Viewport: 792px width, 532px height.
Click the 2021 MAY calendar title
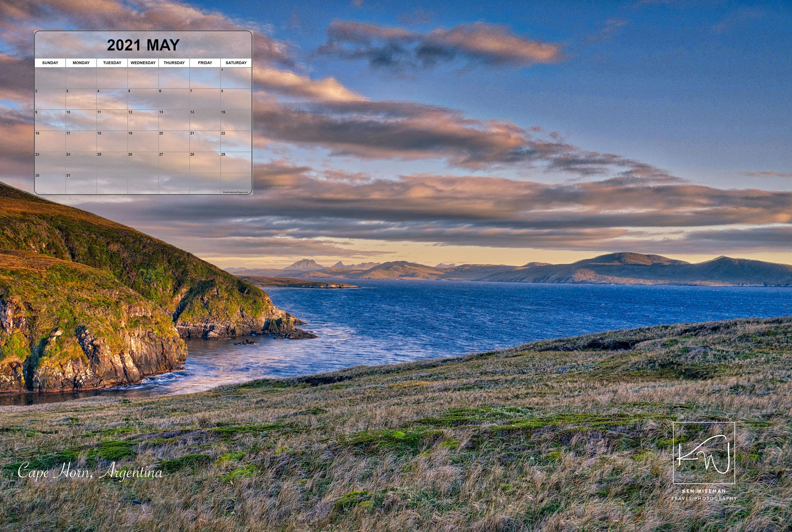[x=143, y=45]
